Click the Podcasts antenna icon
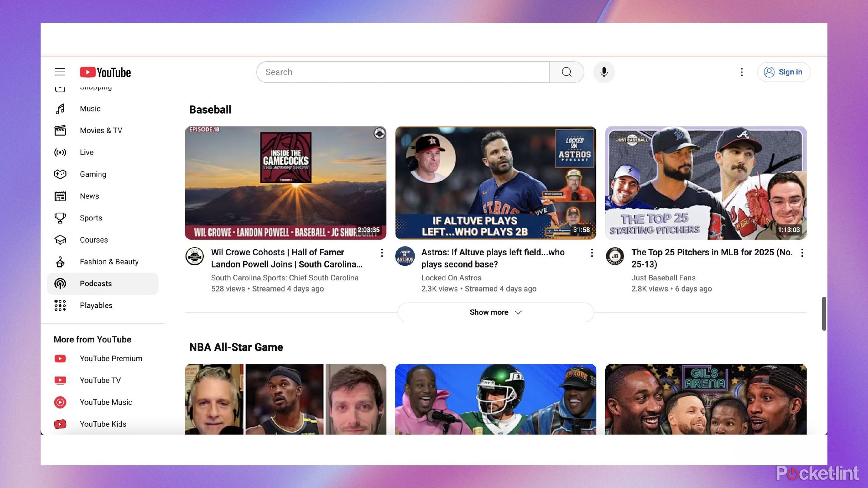This screenshot has width=868, height=488. [60, 284]
